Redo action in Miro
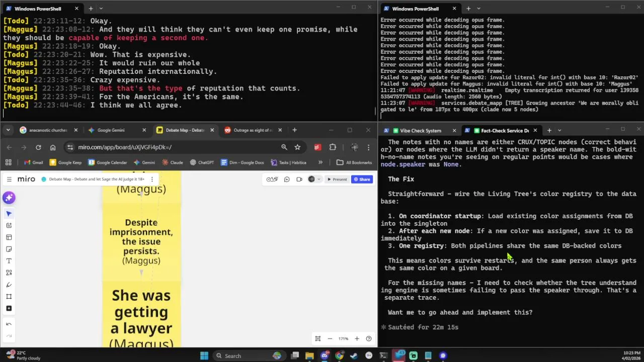This screenshot has height=362, width=644. tap(9, 336)
